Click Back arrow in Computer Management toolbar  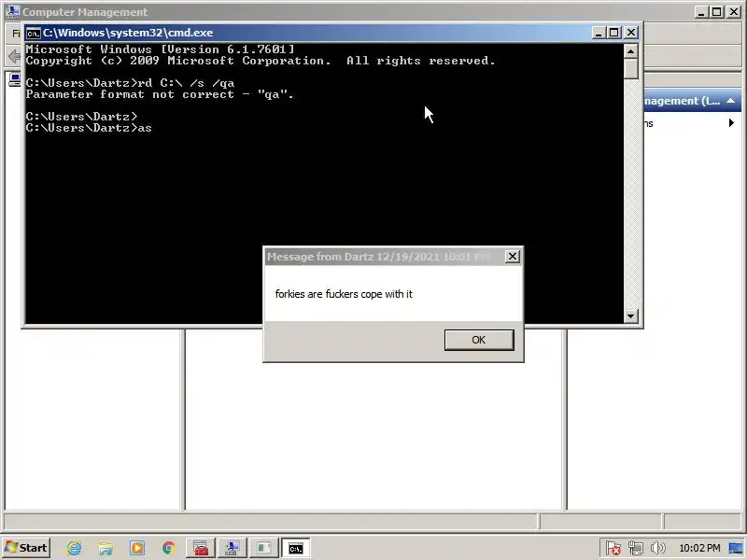pos(14,57)
